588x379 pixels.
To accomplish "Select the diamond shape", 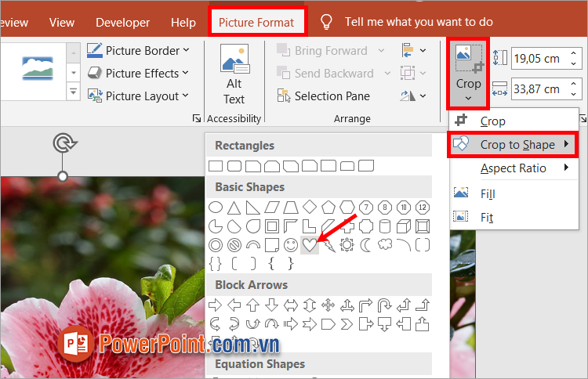I will [x=310, y=207].
